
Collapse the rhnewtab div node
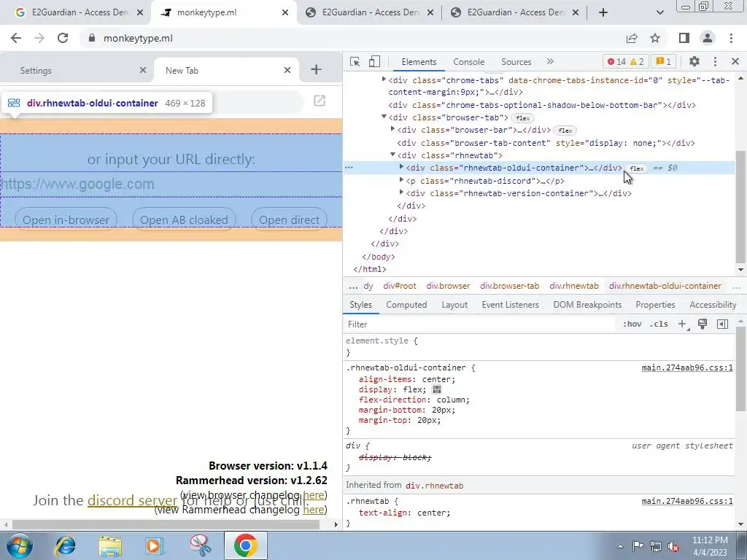(x=392, y=155)
